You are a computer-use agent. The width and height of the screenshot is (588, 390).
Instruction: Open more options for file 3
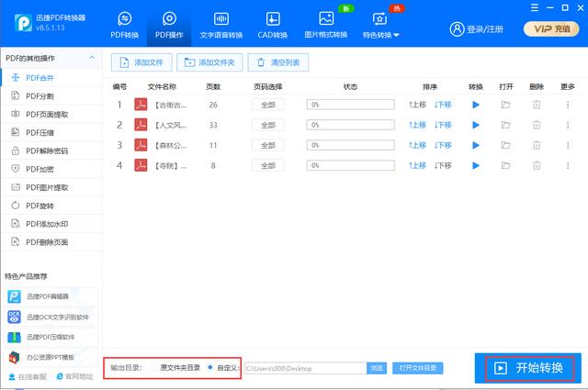pos(568,145)
